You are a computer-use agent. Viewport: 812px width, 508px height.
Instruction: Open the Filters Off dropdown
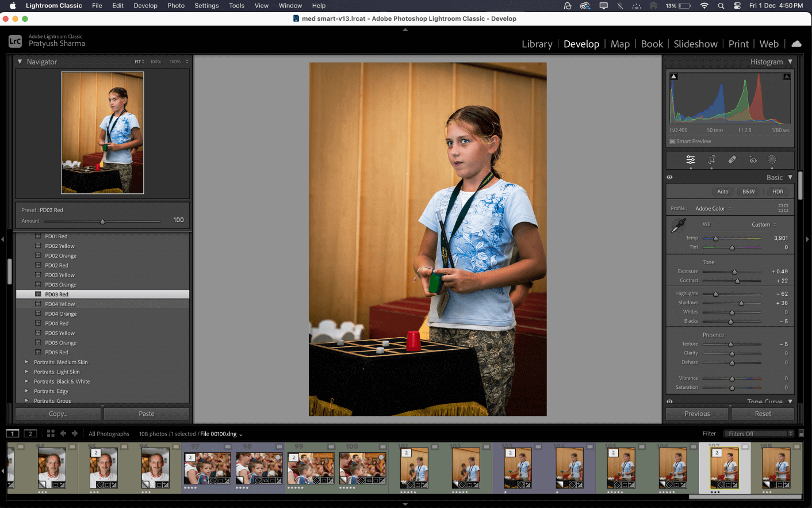point(759,434)
